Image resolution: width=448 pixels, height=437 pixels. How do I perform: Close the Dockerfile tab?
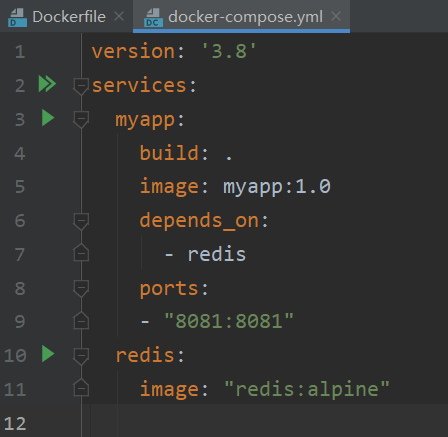coord(119,16)
